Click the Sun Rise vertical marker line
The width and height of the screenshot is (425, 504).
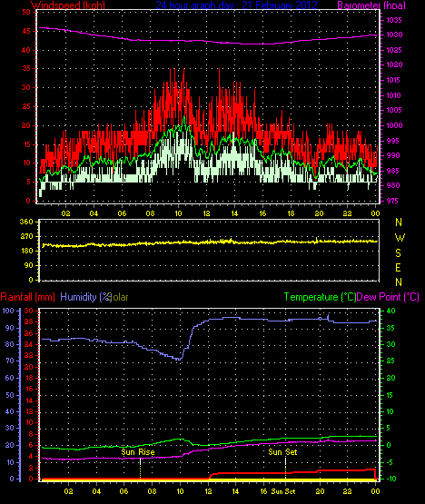pyautogui.click(x=141, y=469)
